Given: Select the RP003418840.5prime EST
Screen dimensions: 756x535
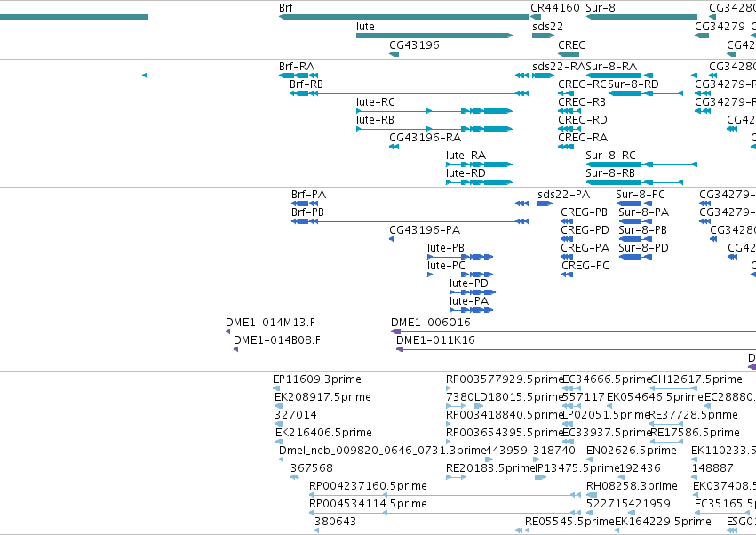Looking at the screenshot, I should tap(449, 424).
